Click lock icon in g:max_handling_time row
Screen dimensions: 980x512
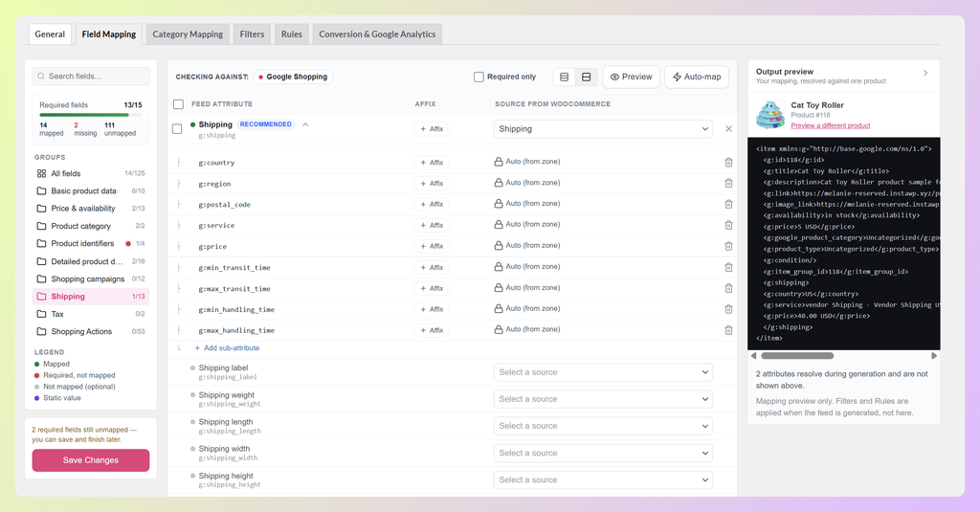pos(498,329)
